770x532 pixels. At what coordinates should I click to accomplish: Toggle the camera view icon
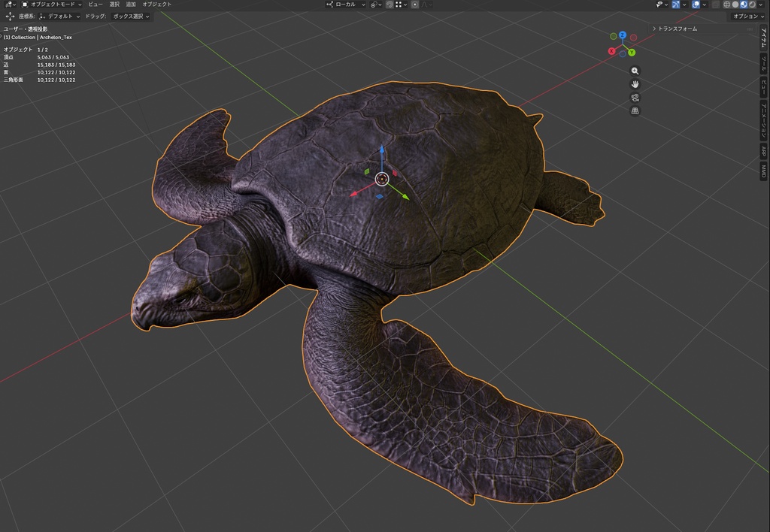[635, 98]
